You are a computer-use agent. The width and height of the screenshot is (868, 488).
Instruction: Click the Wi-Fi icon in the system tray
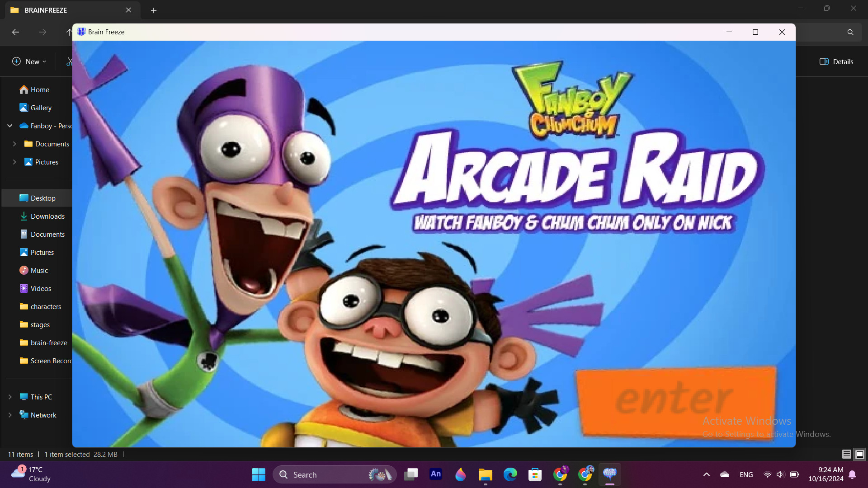[x=767, y=474]
